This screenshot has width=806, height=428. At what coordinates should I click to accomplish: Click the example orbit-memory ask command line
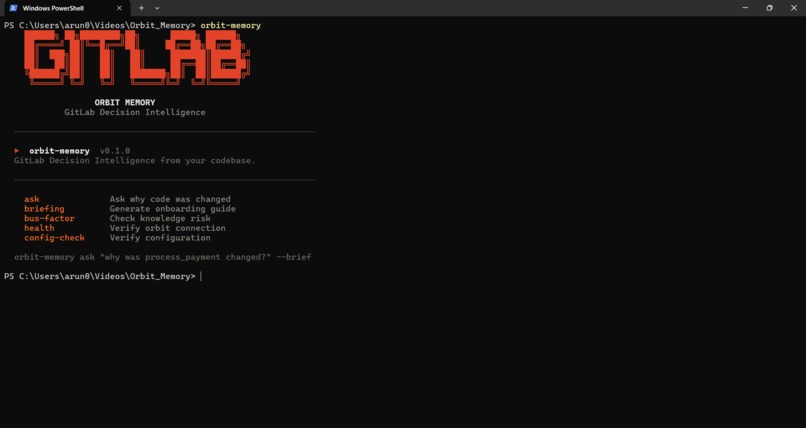(162, 257)
